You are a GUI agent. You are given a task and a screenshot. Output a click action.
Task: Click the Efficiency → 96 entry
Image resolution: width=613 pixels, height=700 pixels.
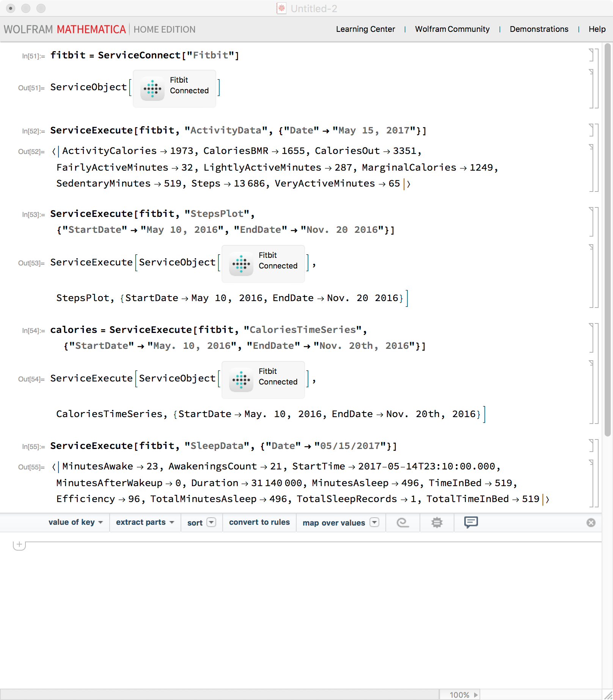98,499
